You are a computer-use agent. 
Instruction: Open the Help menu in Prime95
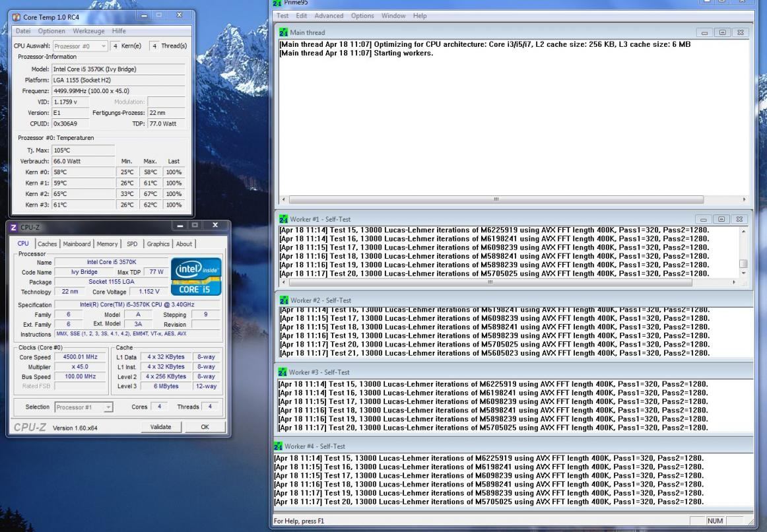[420, 16]
